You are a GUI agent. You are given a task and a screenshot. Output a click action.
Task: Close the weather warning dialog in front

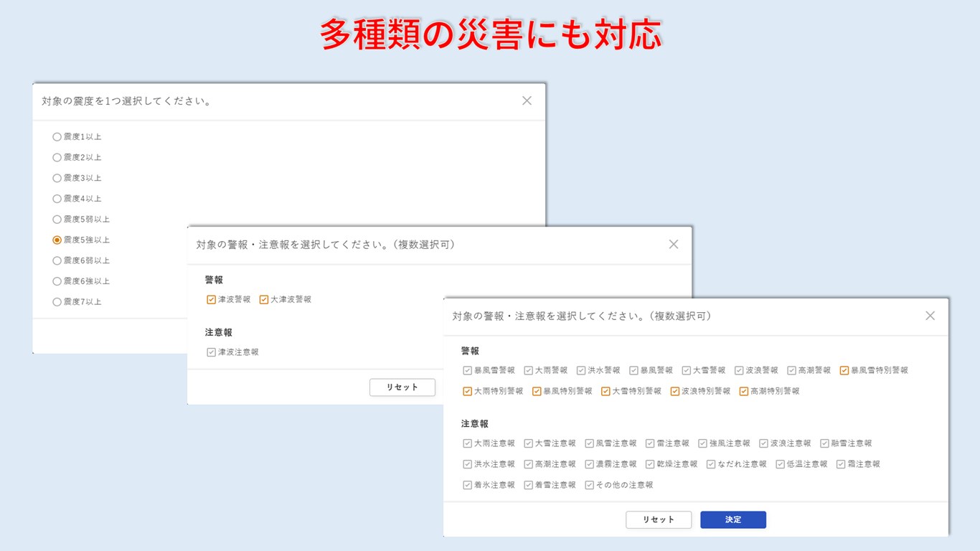(930, 316)
